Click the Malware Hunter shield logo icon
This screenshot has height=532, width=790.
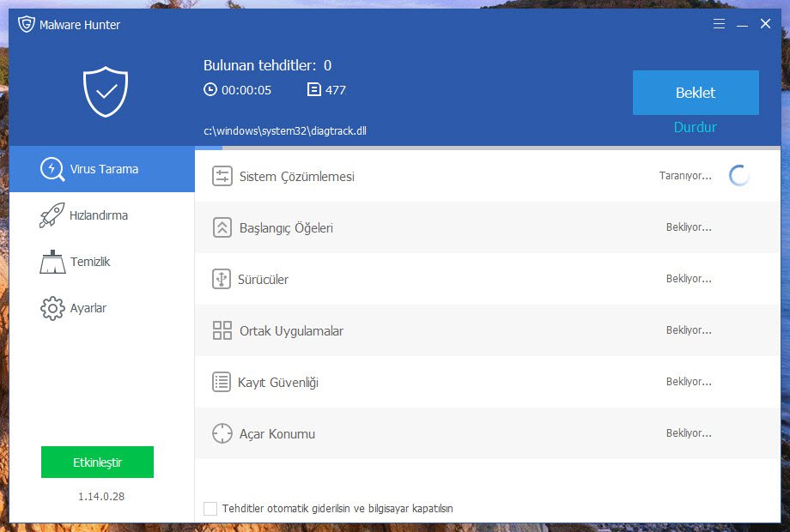click(x=27, y=24)
